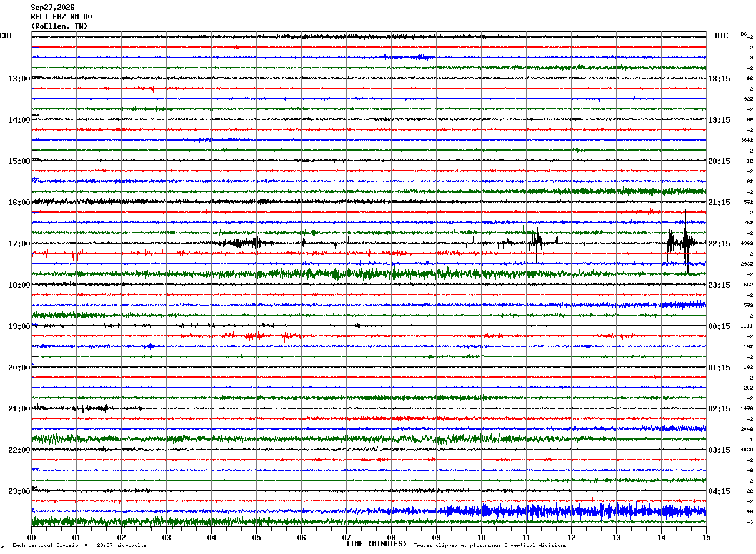The image size is (756, 554).
Task: Click the minute 08 axis tick label
Action: pos(391,537)
